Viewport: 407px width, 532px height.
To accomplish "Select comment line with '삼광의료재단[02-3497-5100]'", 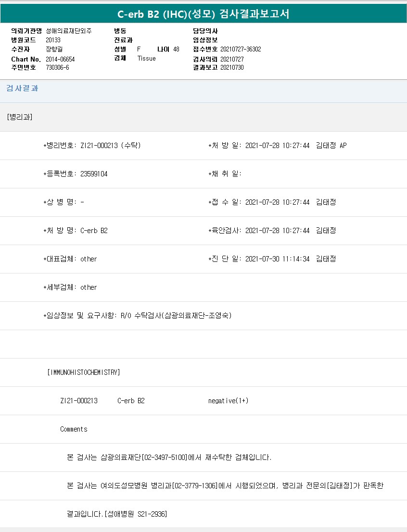I will pyautogui.click(x=169, y=458).
